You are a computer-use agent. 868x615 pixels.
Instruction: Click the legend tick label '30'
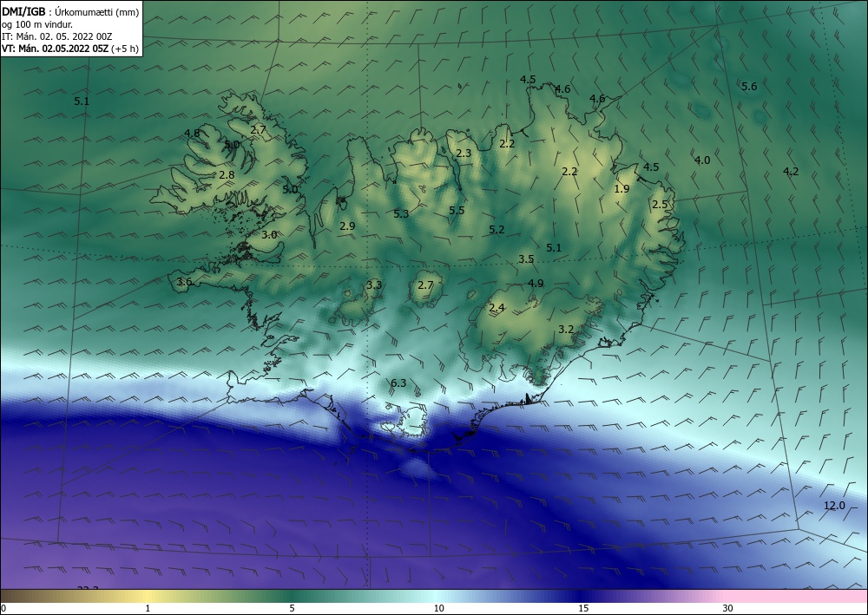point(727,608)
